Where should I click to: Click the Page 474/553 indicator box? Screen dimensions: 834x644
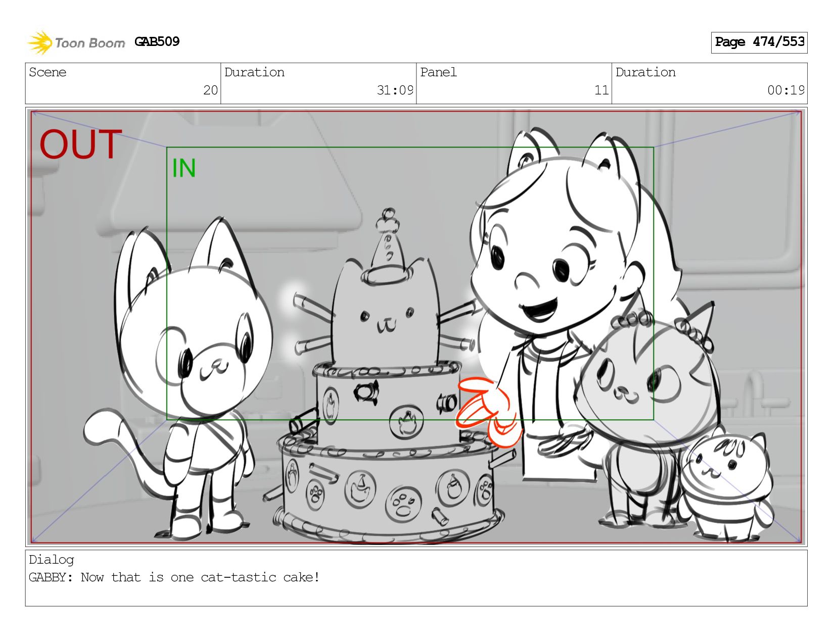point(759,42)
